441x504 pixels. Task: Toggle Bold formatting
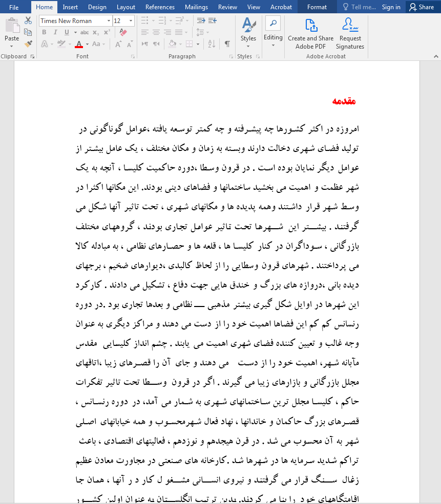(44, 32)
